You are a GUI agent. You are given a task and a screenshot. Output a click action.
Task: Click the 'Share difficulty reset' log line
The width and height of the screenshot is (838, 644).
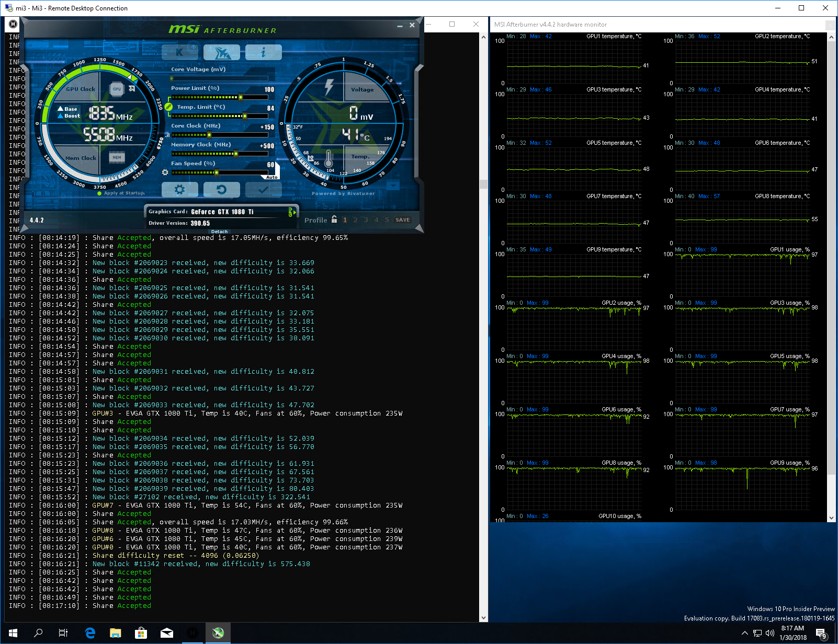176,556
